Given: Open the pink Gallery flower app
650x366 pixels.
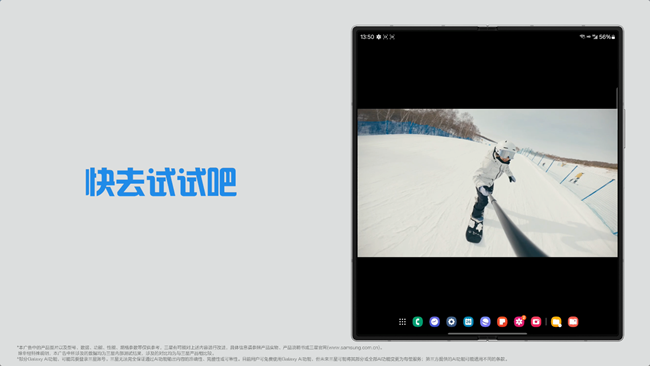Looking at the screenshot, I should click(519, 322).
